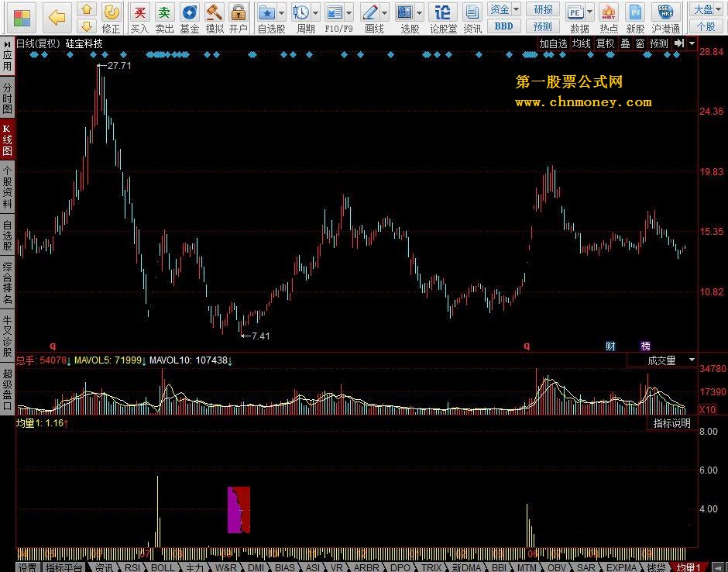Open the 资讯 news document icon
Viewport: 728px width, 572px height.
coord(472,12)
